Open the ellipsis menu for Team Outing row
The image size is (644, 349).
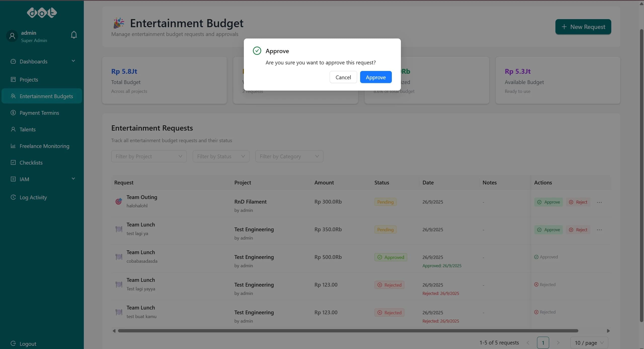coord(599,202)
